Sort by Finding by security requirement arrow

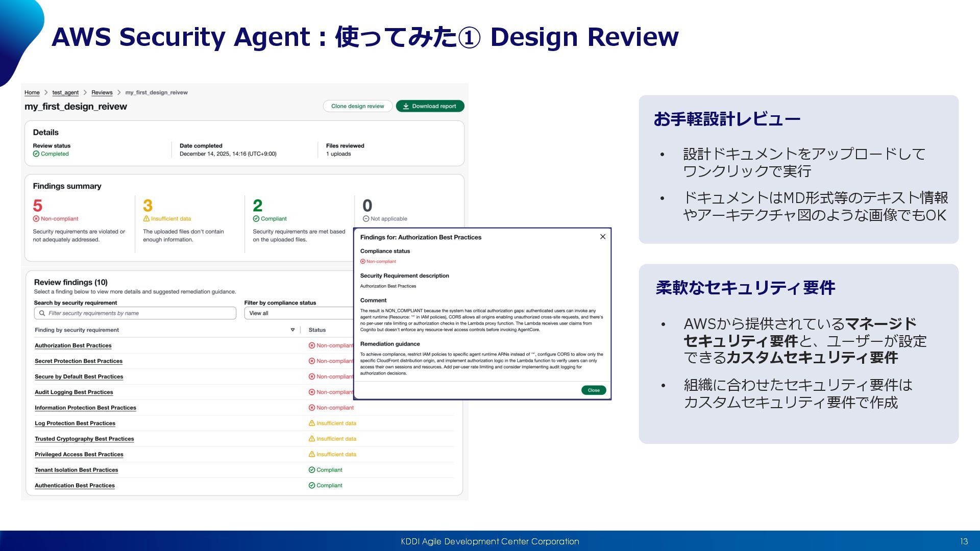[x=292, y=330]
